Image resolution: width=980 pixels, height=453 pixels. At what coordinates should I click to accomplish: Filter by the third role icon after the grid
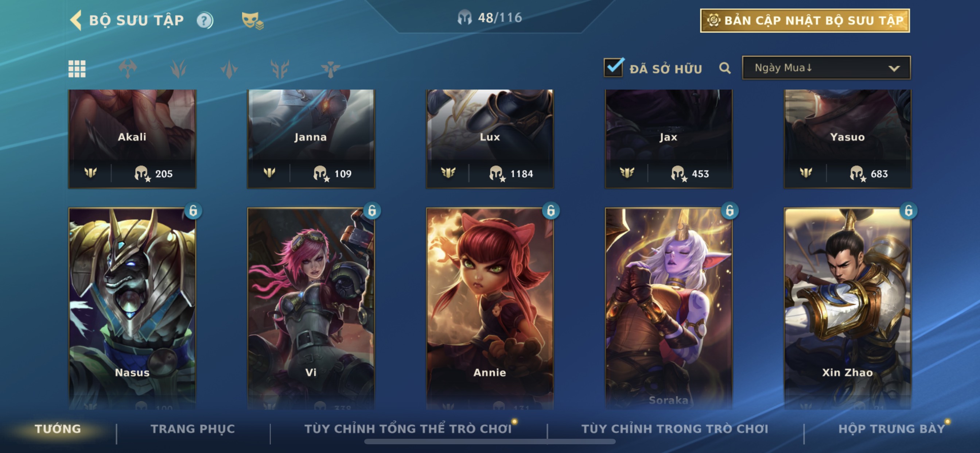click(x=229, y=69)
